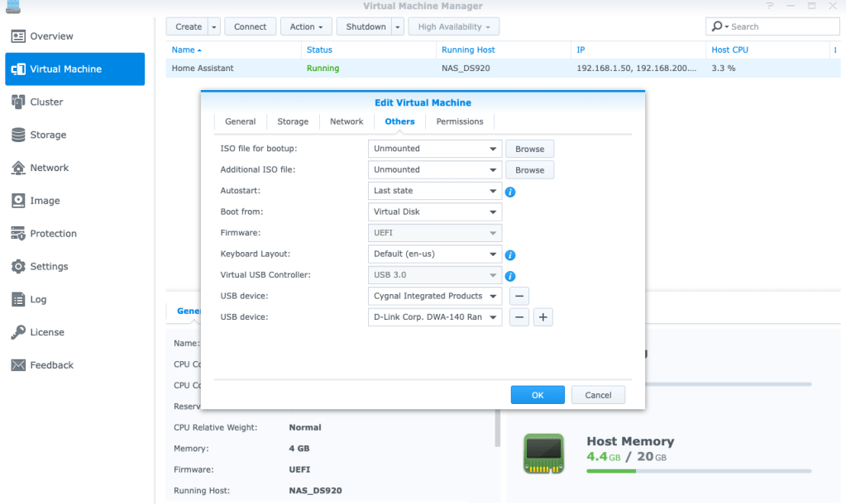Open the Action dropdown menu

[x=305, y=26]
